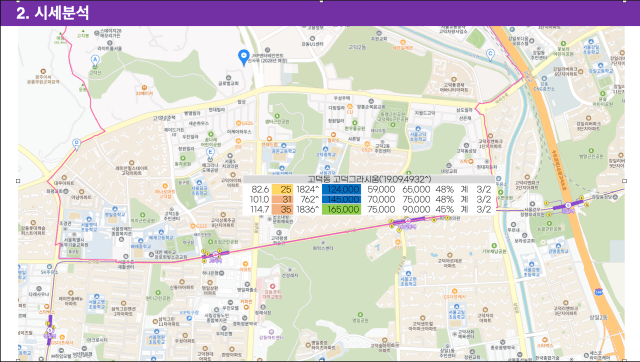The image size is (640, 362).
Task: Click the yellow cell showing 25
Action: pos(282,189)
